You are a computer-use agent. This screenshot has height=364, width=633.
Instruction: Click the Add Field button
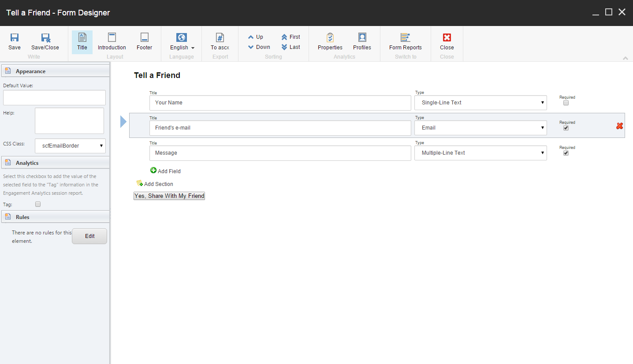click(x=165, y=171)
